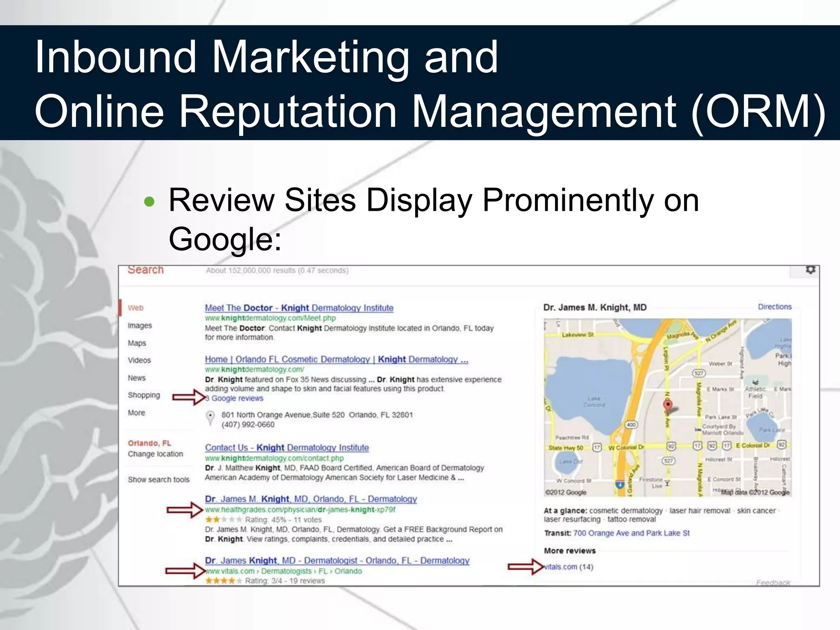This screenshot has width=840, height=630.
Task: Click the 'About 152,000,000 results' text
Action: [x=277, y=270]
